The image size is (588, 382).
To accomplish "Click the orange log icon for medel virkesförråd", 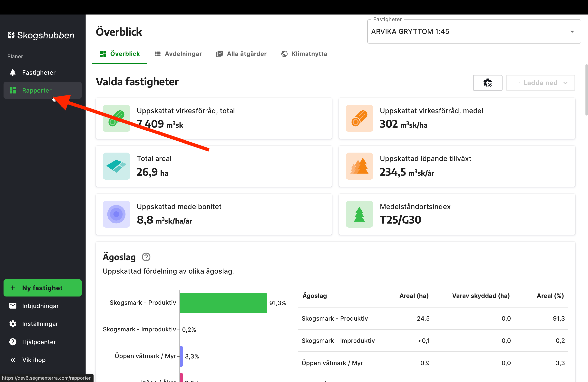I will pyautogui.click(x=359, y=118).
